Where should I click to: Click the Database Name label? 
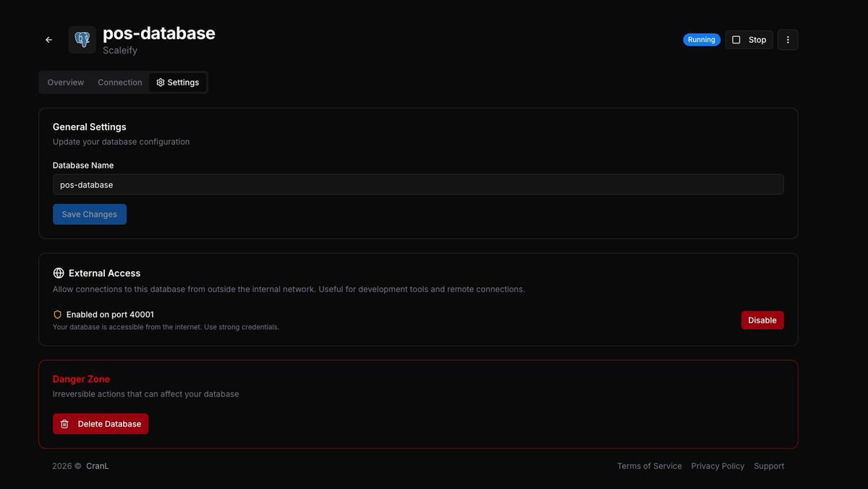[83, 166]
